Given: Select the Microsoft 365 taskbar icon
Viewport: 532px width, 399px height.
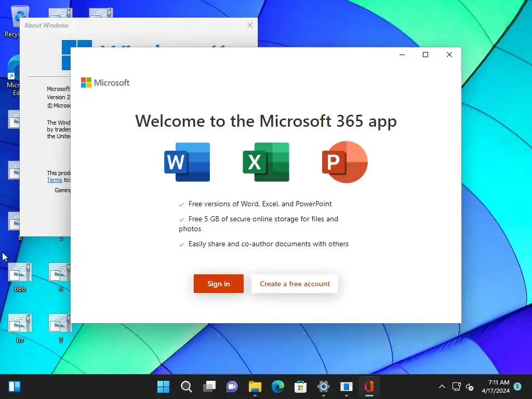Looking at the screenshot, I should coord(369,387).
